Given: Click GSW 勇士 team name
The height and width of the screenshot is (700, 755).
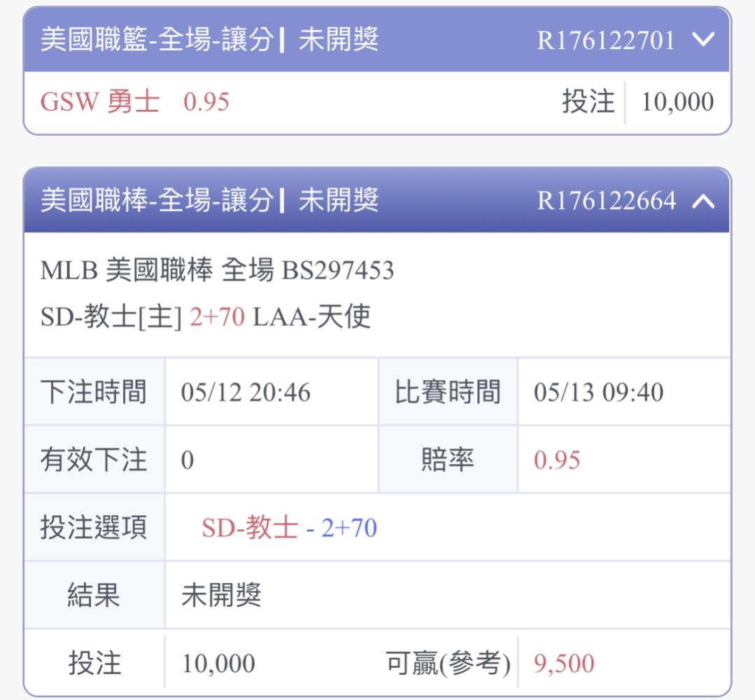Looking at the screenshot, I should point(100,103).
